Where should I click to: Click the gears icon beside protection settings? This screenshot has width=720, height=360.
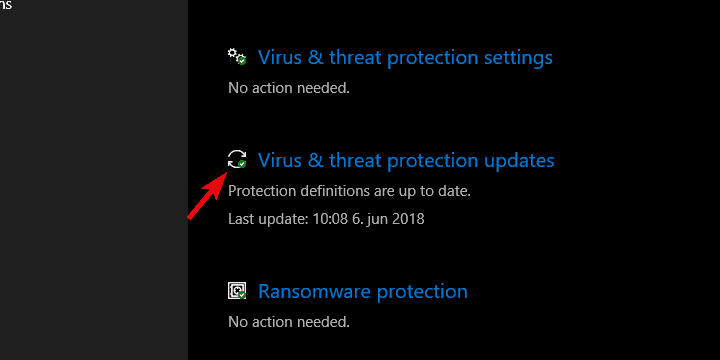coord(236,56)
